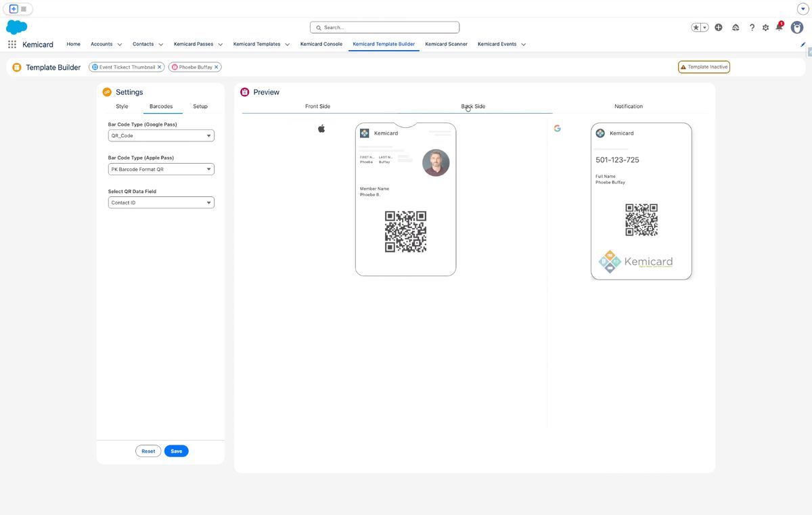This screenshot has height=515, width=812.
Task: Open the Home tab
Action: tap(74, 44)
